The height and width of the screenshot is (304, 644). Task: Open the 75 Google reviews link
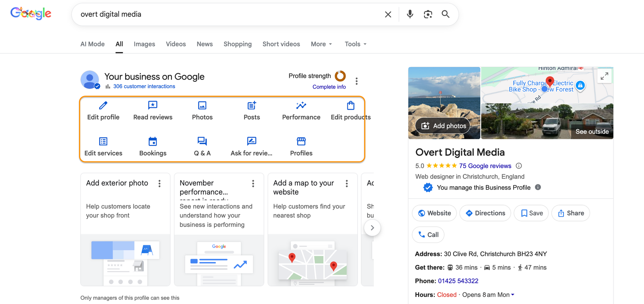[485, 166]
